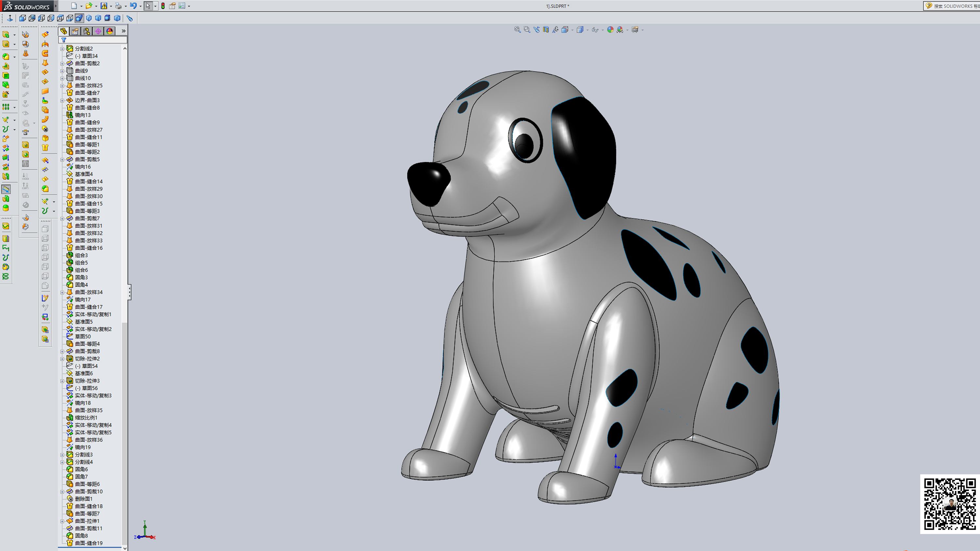Screen dimensions: 980x551
Task: Click the Undo icon
Action: pos(133,6)
